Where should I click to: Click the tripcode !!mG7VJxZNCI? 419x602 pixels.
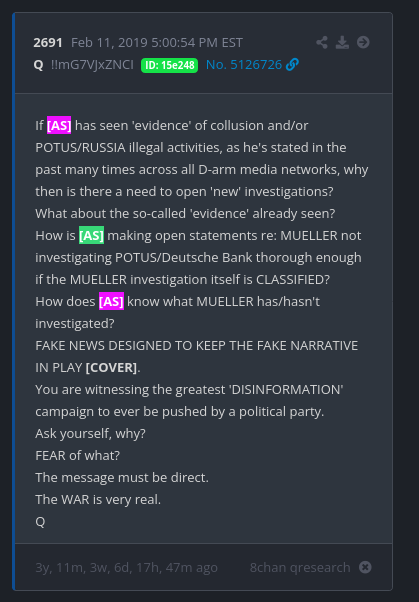(x=92, y=64)
